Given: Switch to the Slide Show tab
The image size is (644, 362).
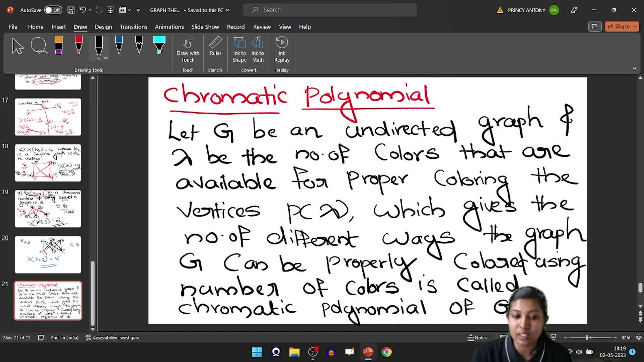Looking at the screenshot, I should (x=205, y=27).
